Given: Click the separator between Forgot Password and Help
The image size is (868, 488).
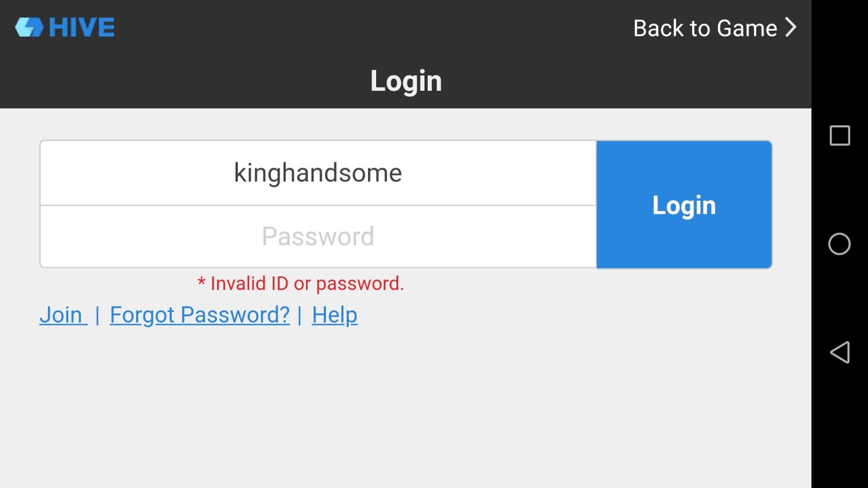Looking at the screenshot, I should pyautogui.click(x=300, y=316).
